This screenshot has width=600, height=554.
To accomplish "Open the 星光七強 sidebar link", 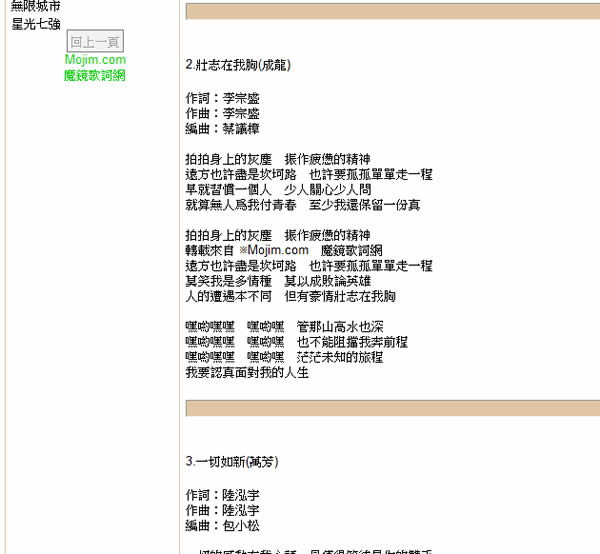I will point(36,24).
